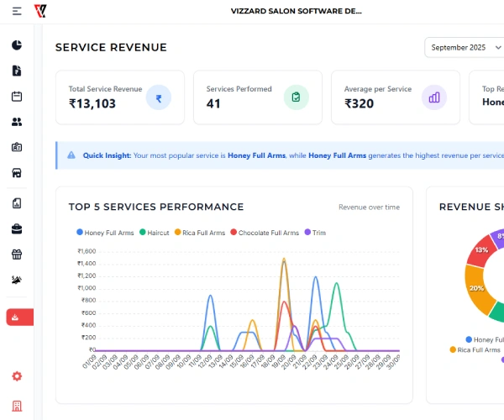Open the calendar appointments sidebar icon
The width and height of the screenshot is (504, 420).
pyautogui.click(x=17, y=96)
